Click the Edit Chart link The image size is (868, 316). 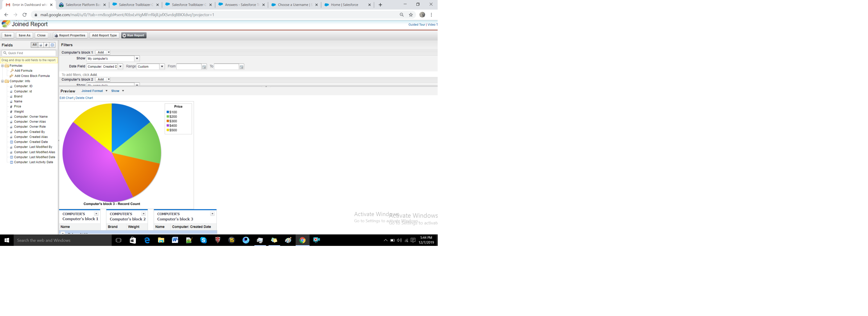click(66, 98)
